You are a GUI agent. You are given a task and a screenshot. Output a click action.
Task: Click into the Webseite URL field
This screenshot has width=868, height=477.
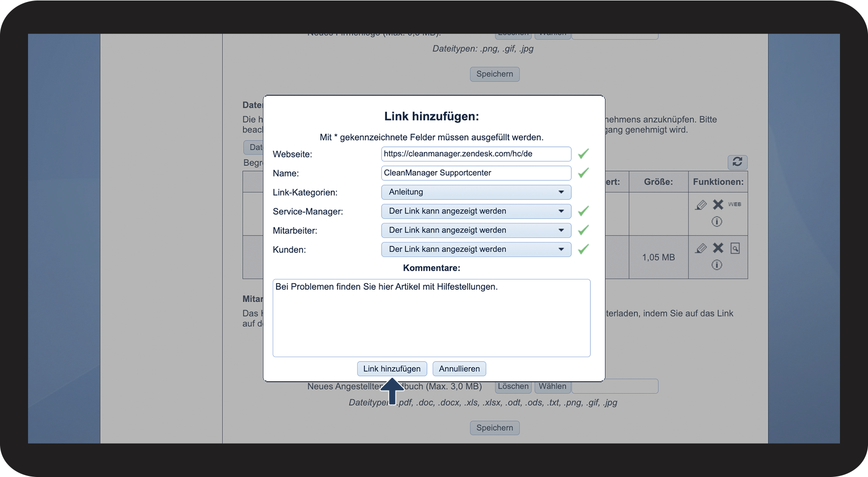tap(476, 154)
